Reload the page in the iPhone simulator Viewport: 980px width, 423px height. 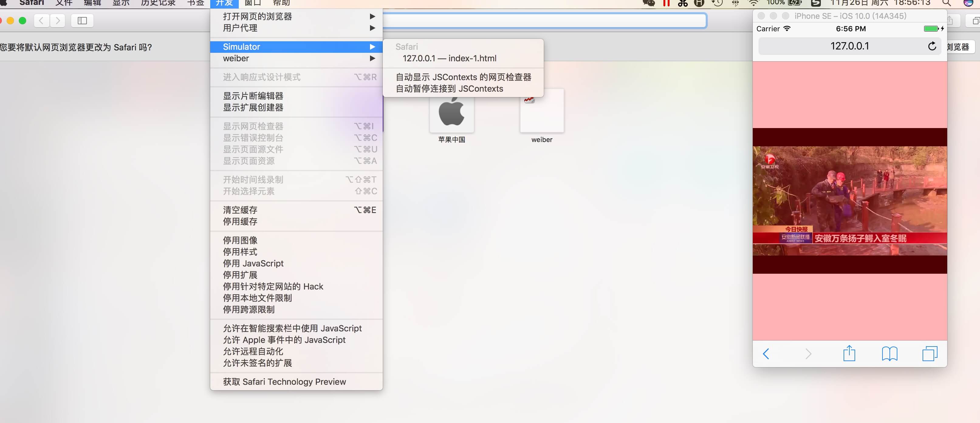point(932,46)
